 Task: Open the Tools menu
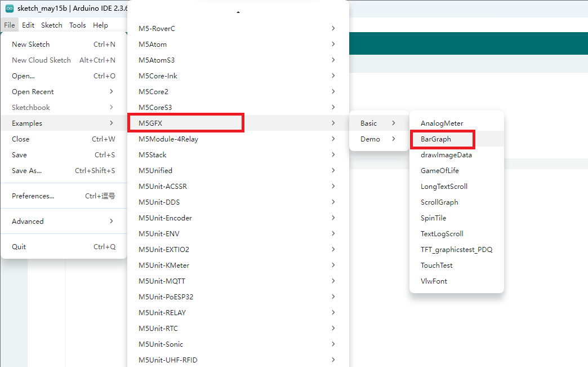(x=78, y=25)
